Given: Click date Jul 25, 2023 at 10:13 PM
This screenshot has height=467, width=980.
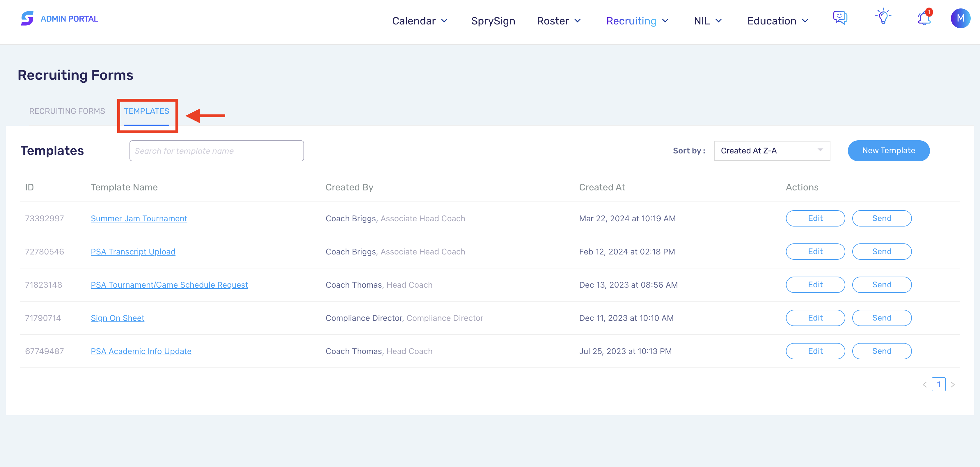Looking at the screenshot, I should coord(625,351).
